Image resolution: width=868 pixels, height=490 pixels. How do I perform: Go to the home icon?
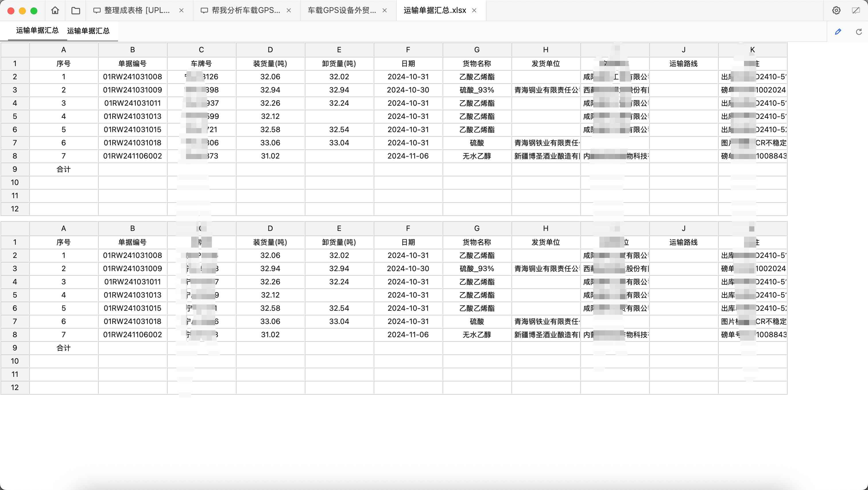[x=55, y=10]
